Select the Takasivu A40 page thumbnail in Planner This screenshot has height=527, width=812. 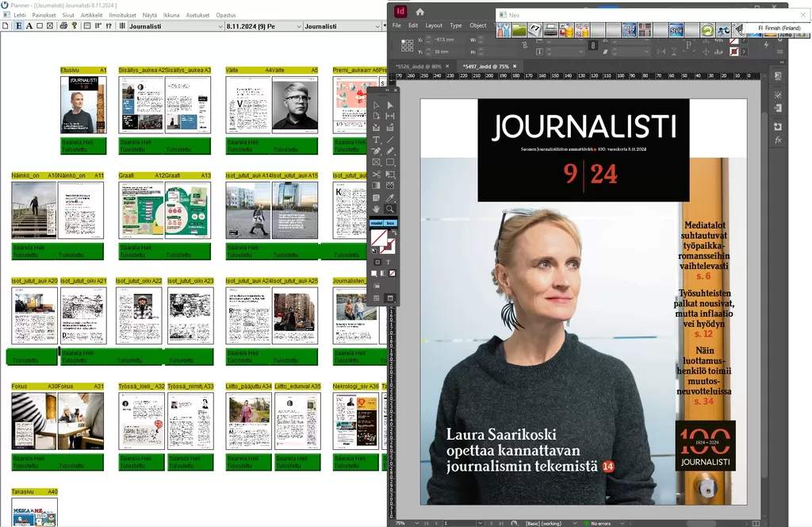pyautogui.click(x=35, y=512)
